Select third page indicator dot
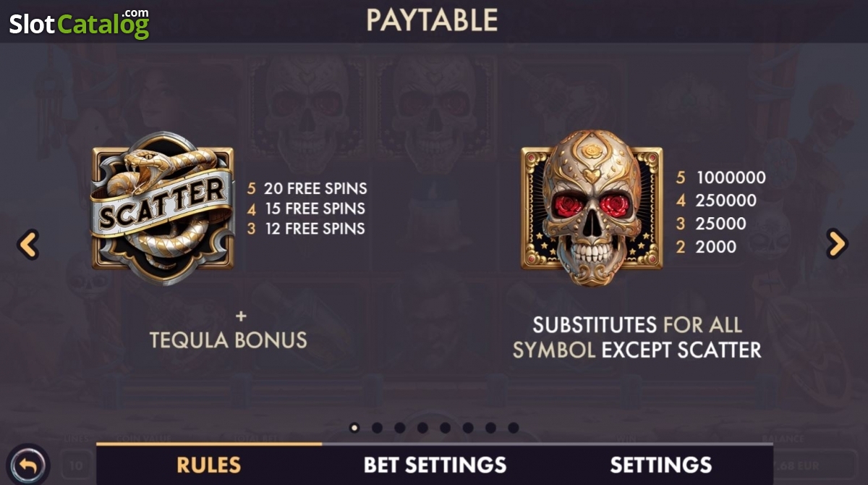Viewport: 868px width, 485px height. tap(400, 428)
